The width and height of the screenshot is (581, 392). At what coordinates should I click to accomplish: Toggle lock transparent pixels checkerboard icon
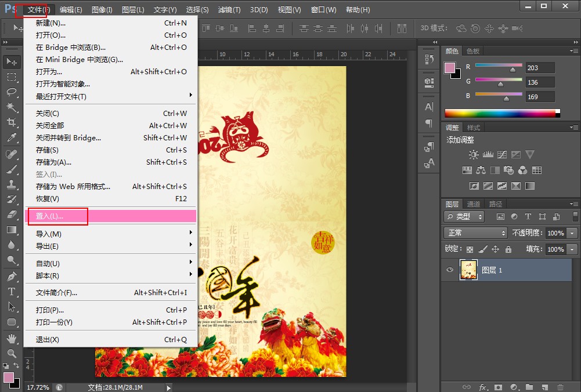point(470,249)
